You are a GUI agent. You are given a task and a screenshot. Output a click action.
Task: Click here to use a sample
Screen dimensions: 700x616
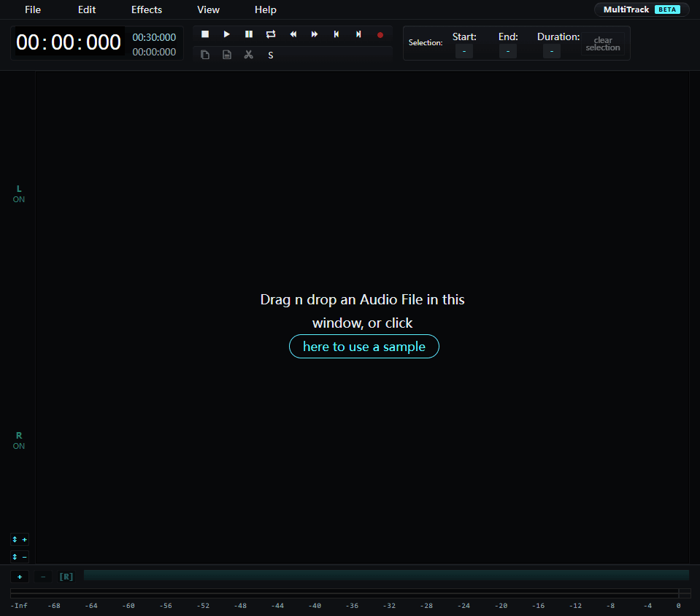(x=364, y=347)
